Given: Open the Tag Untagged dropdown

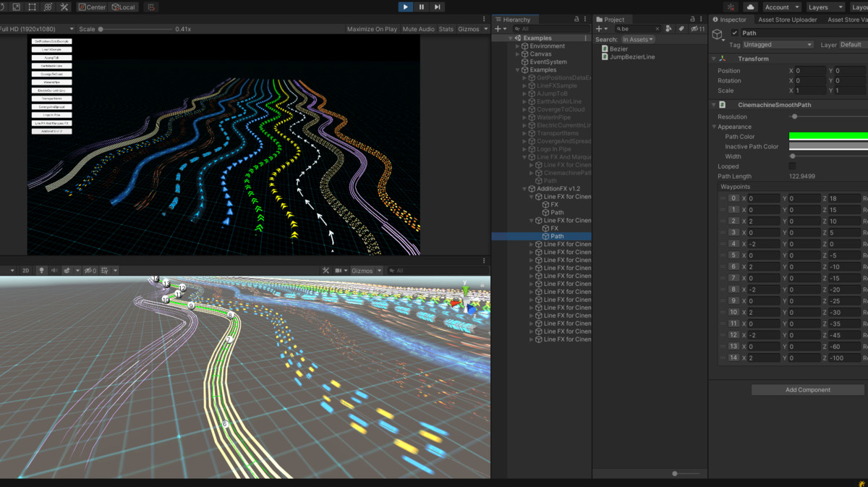Looking at the screenshot, I should click(778, 45).
